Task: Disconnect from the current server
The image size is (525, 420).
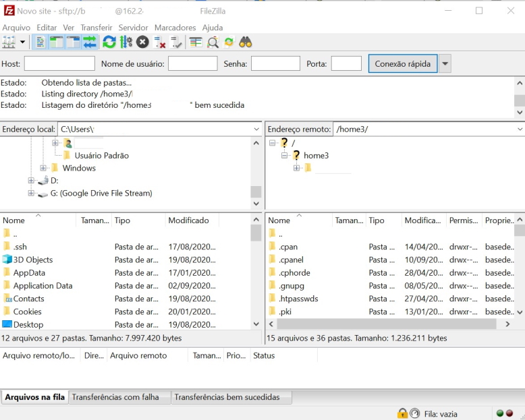Action: pos(159,42)
